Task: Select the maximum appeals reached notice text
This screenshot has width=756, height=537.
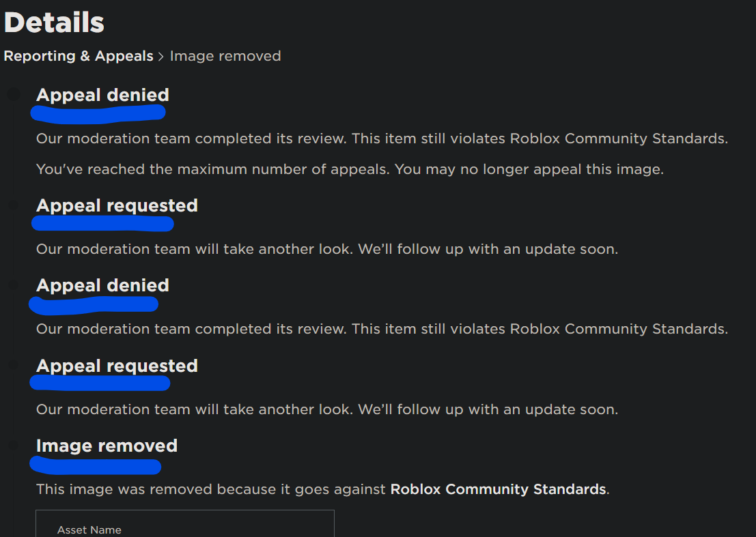Action: (x=350, y=169)
